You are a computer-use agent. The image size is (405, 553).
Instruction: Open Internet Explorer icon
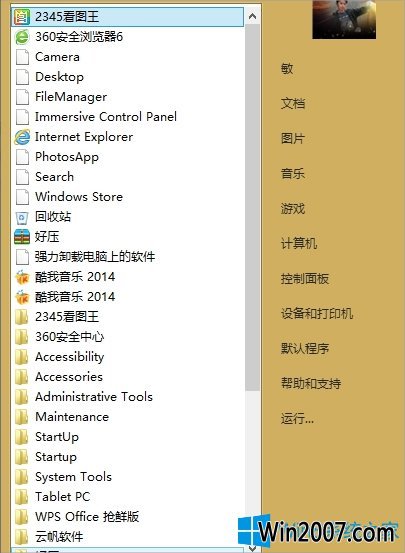(22, 137)
